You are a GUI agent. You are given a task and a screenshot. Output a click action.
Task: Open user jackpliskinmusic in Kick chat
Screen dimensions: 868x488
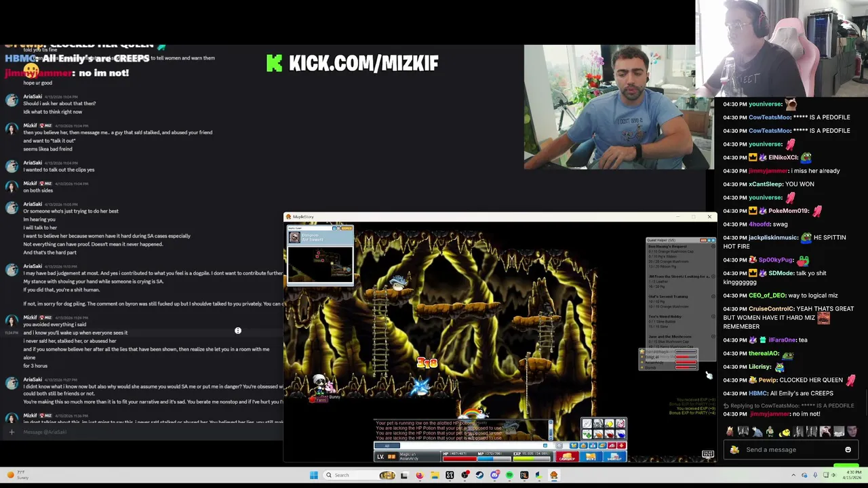774,238
